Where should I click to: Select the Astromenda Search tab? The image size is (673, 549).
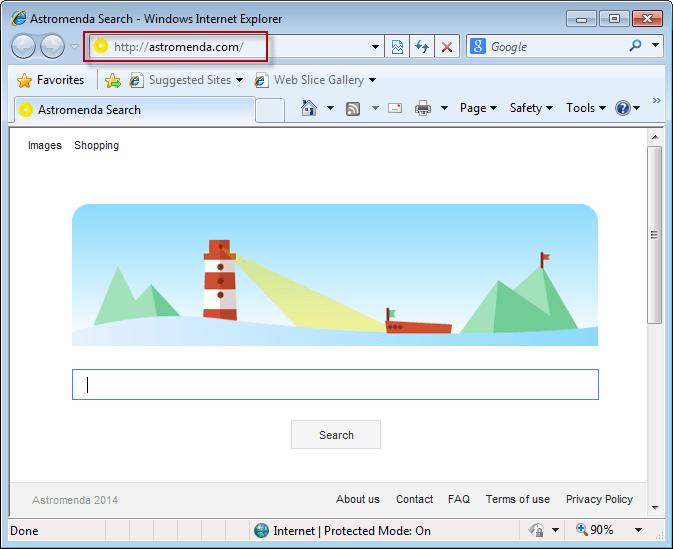click(135, 110)
